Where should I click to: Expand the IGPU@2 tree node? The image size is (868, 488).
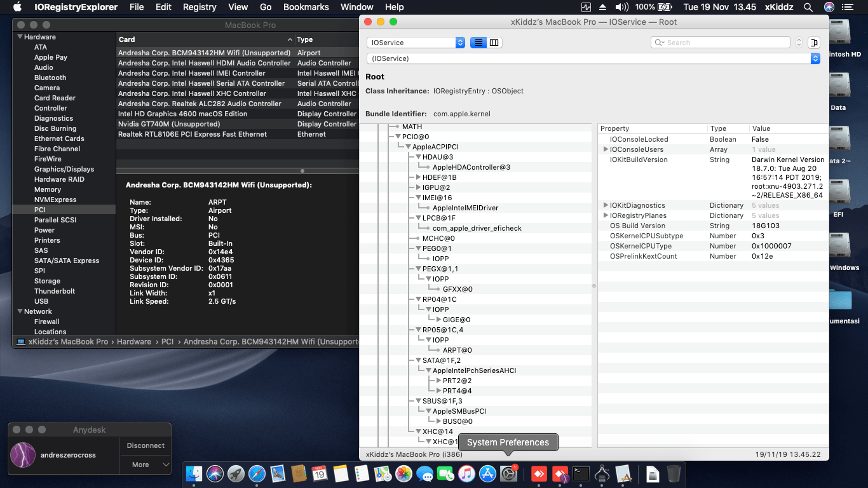pyautogui.click(x=418, y=187)
